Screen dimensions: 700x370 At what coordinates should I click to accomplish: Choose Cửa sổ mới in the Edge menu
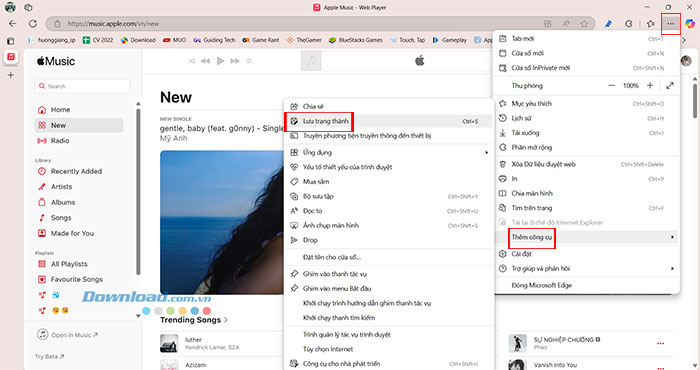tap(587, 54)
